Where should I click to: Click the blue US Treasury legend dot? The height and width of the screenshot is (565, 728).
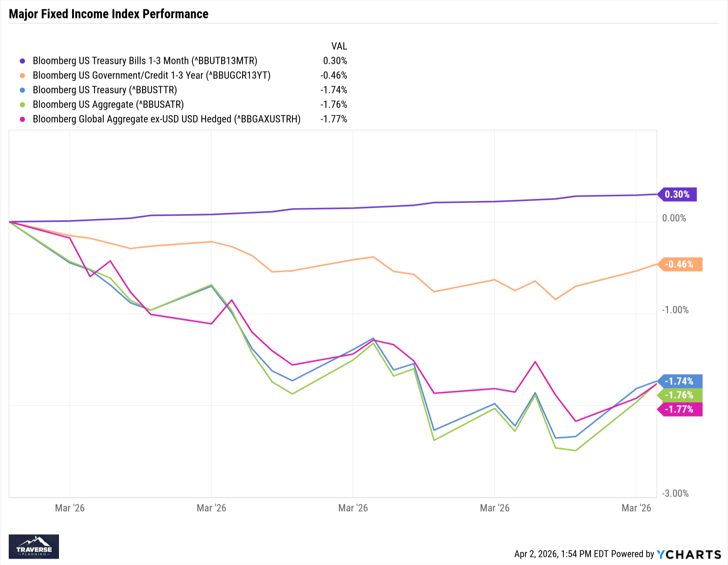(x=23, y=90)
